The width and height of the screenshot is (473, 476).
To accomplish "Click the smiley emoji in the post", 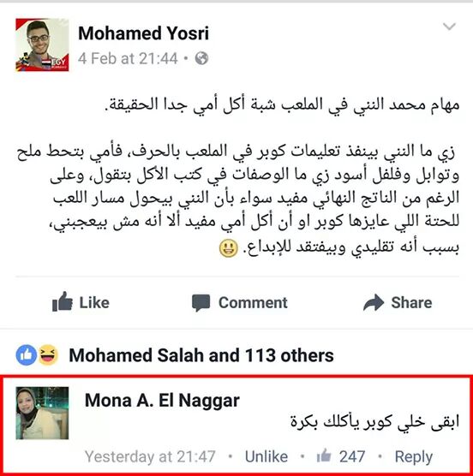I will pos(229,248).
